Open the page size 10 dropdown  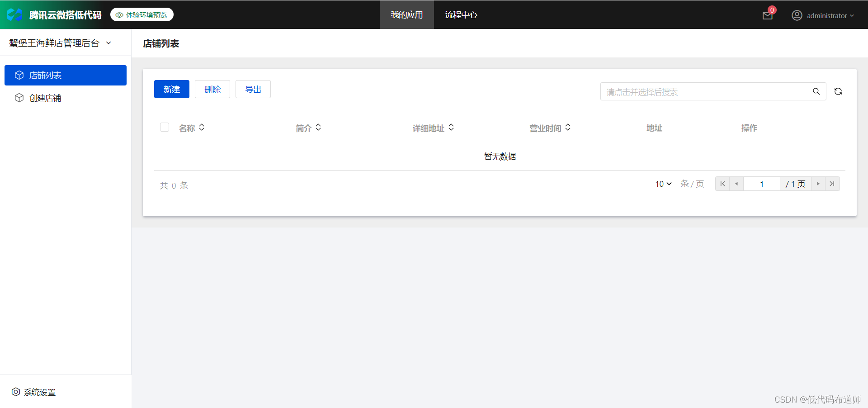click(662, 184)
